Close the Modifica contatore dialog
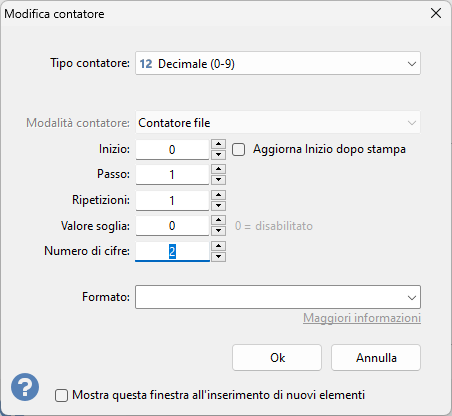Image resolution: width=452 pixels, height=416 pixels. 436,13
